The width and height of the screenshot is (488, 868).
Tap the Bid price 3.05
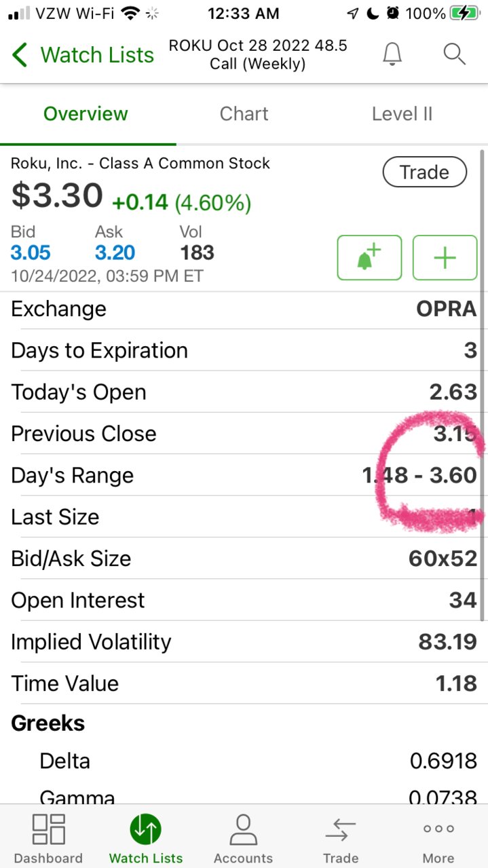pos(31,253)
